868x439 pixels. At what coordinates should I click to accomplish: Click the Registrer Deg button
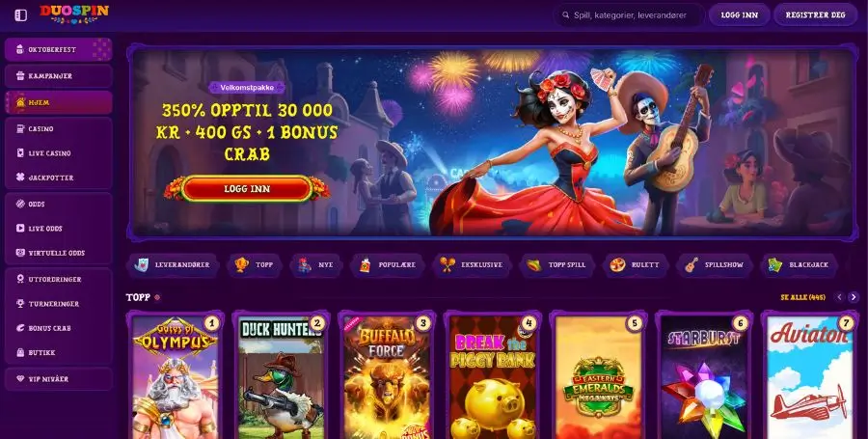pos(815,14)
